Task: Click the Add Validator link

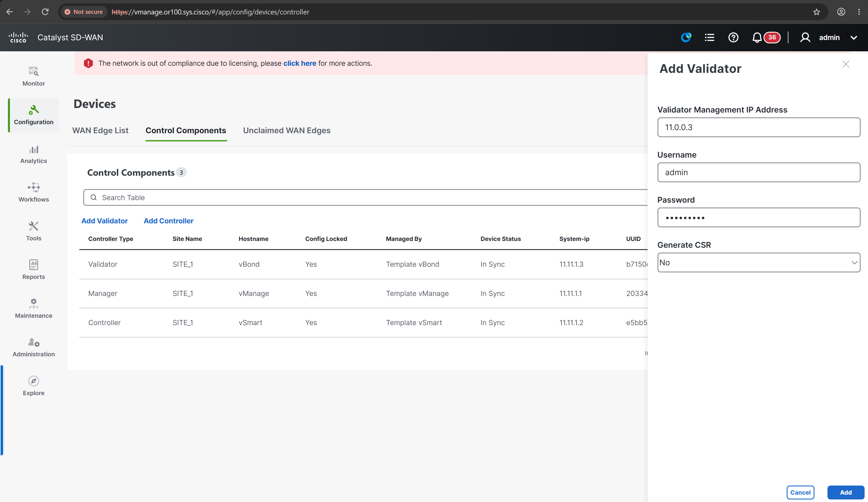Action: click(x=104, y=221)
